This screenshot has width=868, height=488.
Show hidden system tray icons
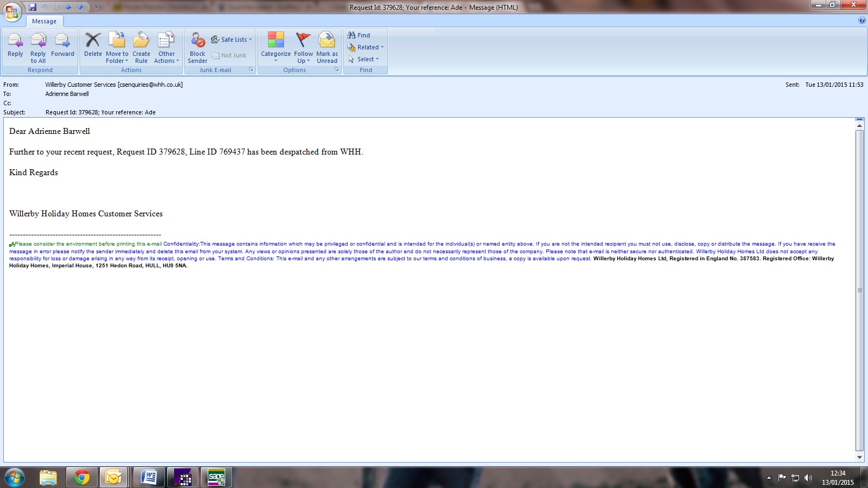[769, 478]
